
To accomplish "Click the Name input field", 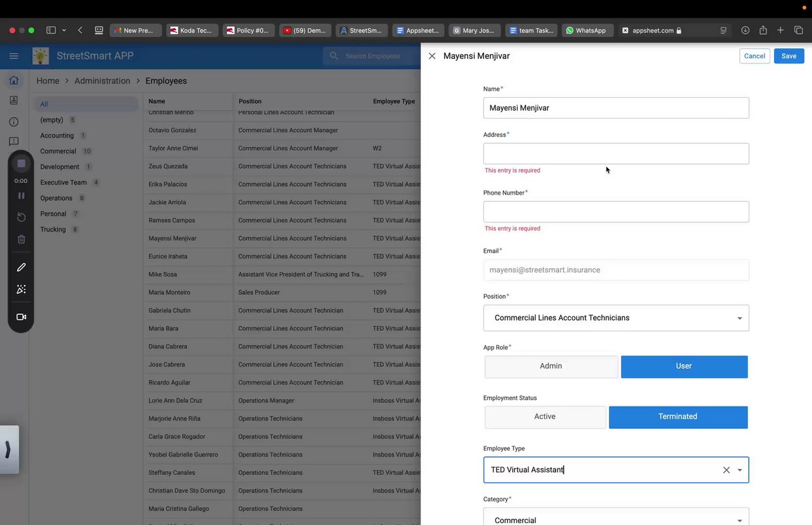I will click(x=616, y=108).
